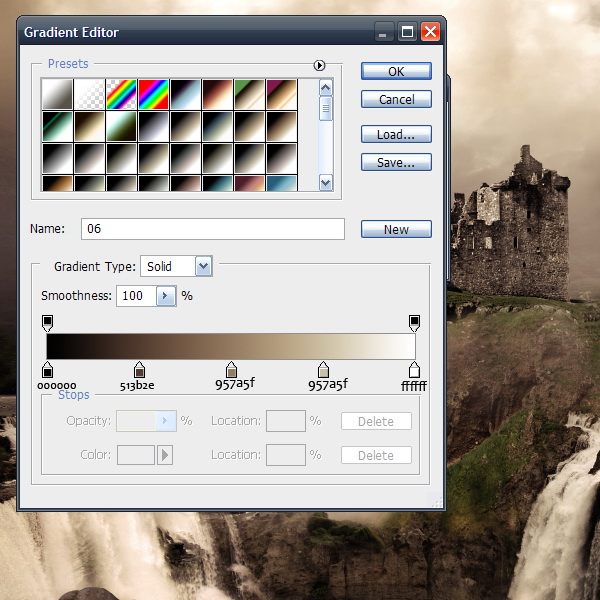Open the Presets flyout menu arrow
The width and height of the screenshot is (600, 600).
[320, 65]
